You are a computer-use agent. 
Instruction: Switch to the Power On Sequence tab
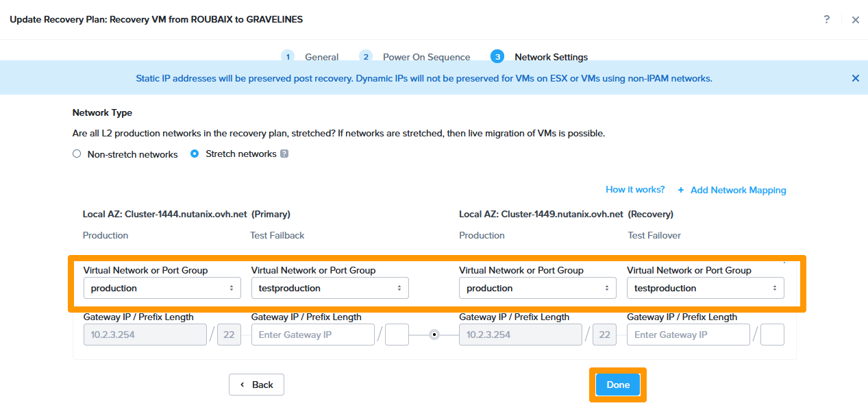[426, 57]
